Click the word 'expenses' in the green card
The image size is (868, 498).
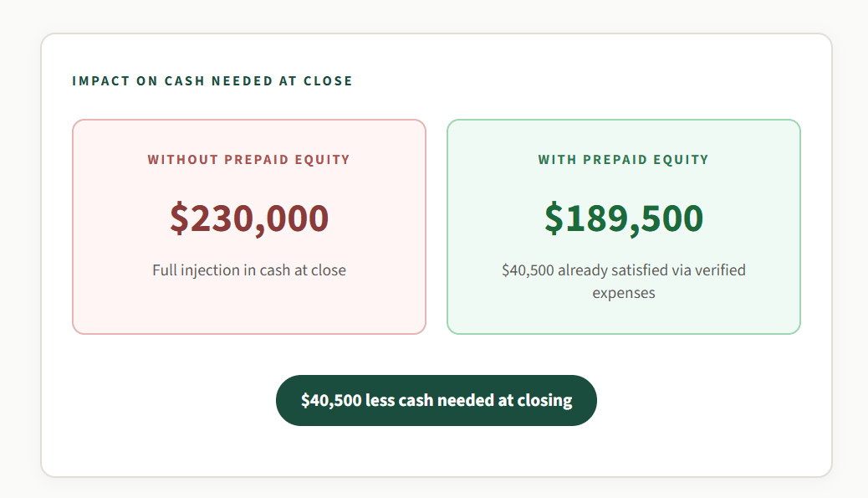(x=623, y=293)
